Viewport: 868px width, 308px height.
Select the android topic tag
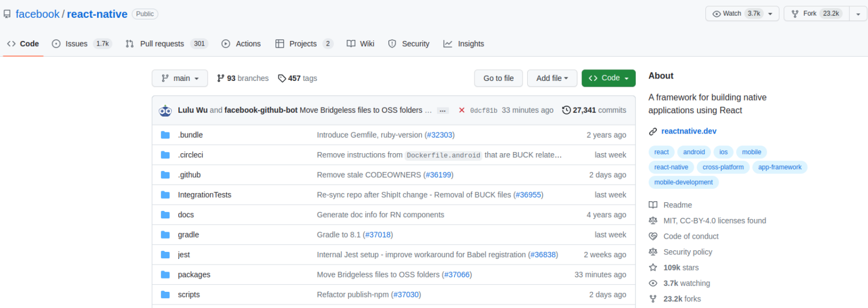pos(694,152)
